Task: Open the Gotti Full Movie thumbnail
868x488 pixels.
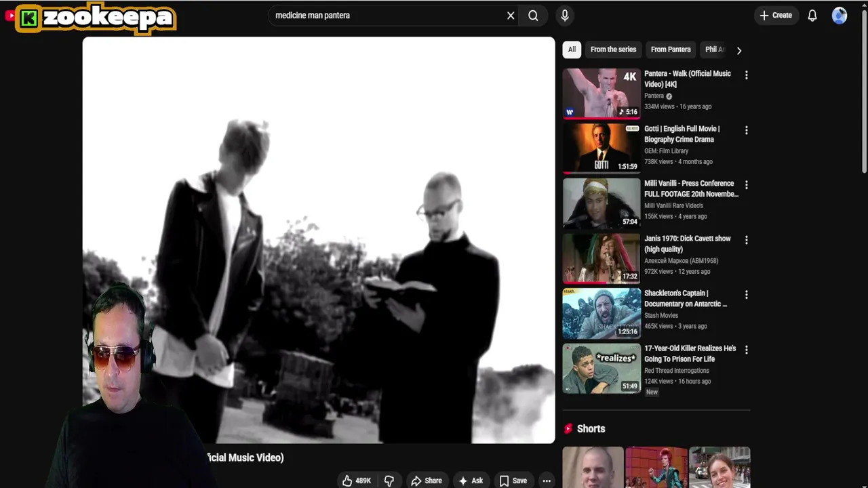Action: click(x=601, y=148)
